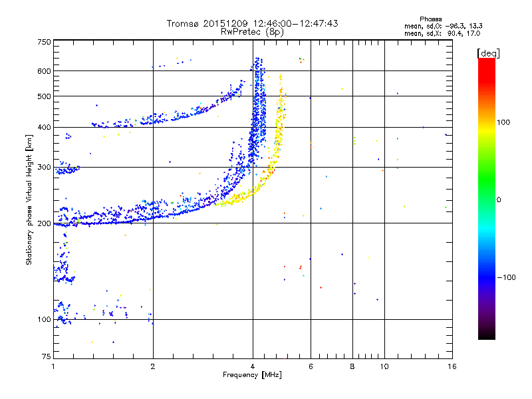Click the x-axis tick label "16"
The width and height of the screenshot is (532, 399).
tap(452, 366)
